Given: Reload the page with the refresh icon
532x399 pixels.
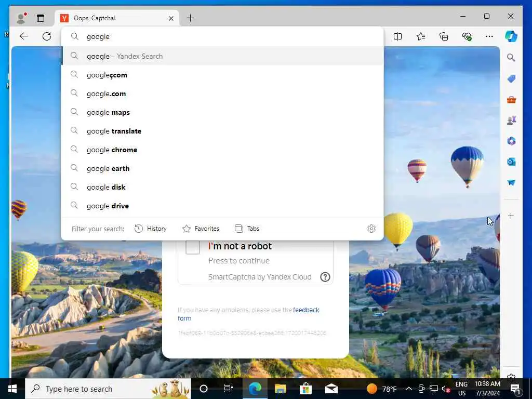Looking at the screenshot, I should tap(47, 36).
